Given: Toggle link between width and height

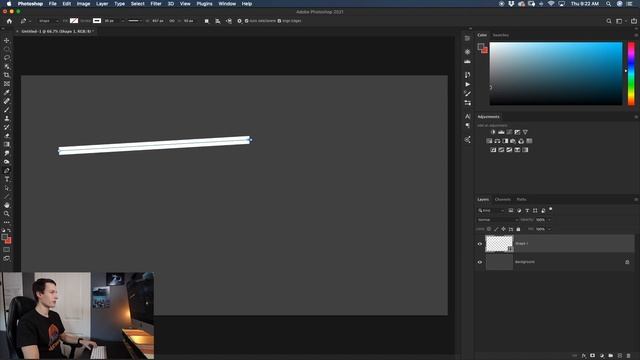Looking at the screenshot, I should tap(172, 21).
